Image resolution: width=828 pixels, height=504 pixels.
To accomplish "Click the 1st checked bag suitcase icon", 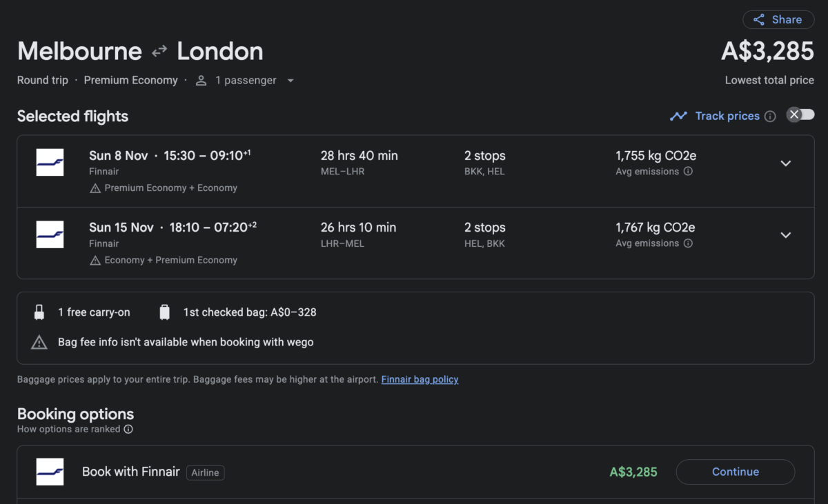I will (x=164, y=312).
